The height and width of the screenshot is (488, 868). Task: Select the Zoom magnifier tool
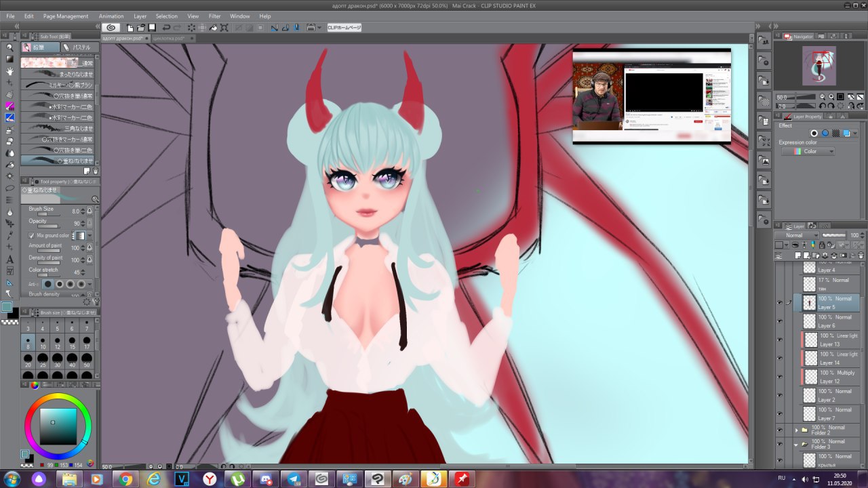coord(10,47)
